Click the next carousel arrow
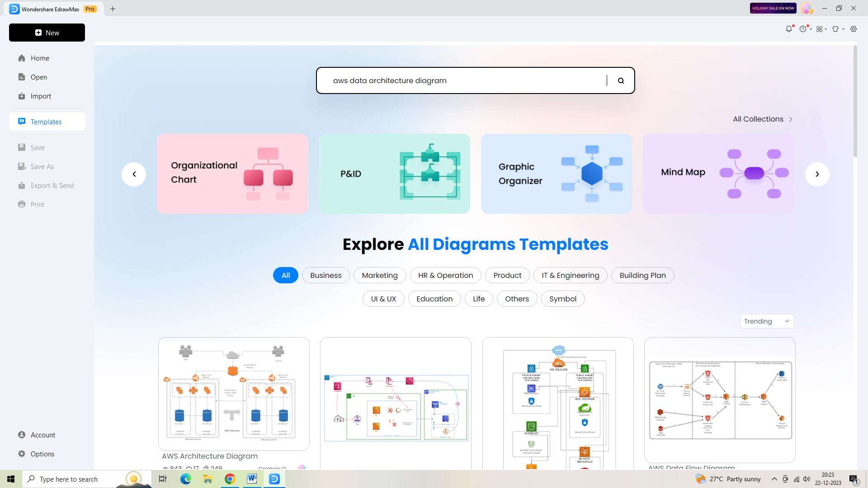Viewport: 868px width, 488px height. pos(817,174)
